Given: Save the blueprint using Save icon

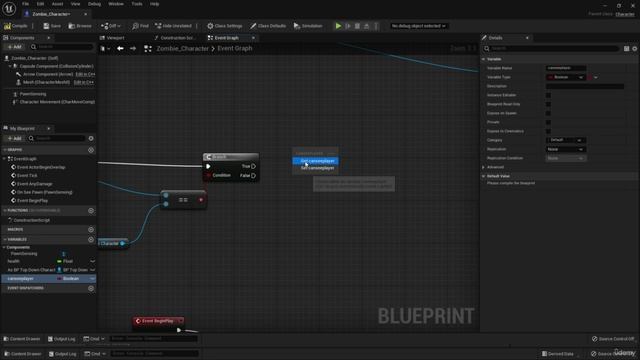Looking at the screenshot, I should pyautogui.click(x=46, y=26).
